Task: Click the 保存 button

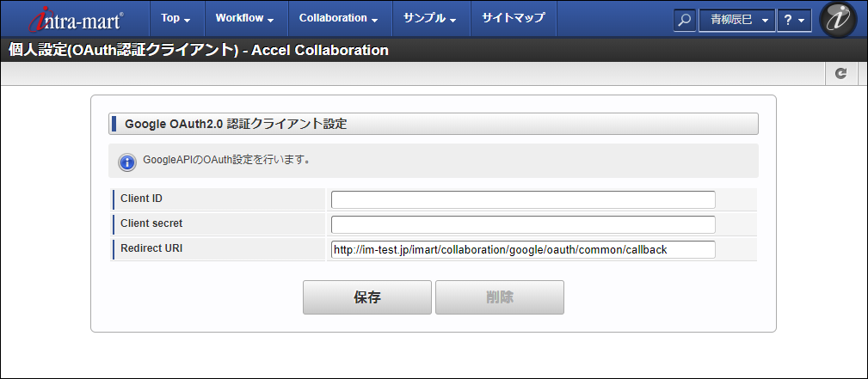Action: click(367, 297)
